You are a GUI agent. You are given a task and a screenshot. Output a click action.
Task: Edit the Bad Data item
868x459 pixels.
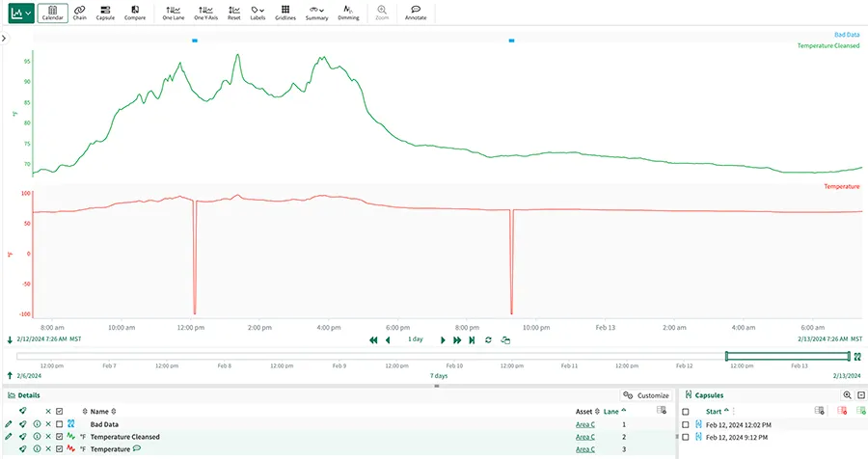[x=9, y=424]
